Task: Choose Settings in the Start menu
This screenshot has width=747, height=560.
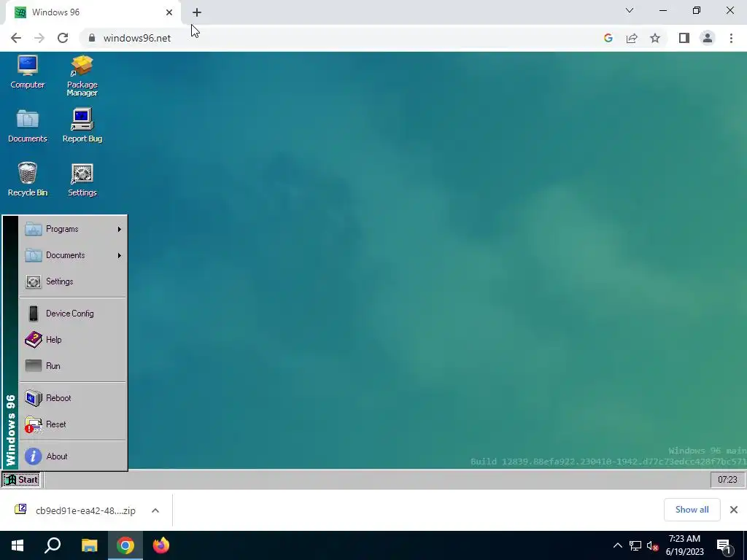Action: pyautogui.click(x=73, y=281)
